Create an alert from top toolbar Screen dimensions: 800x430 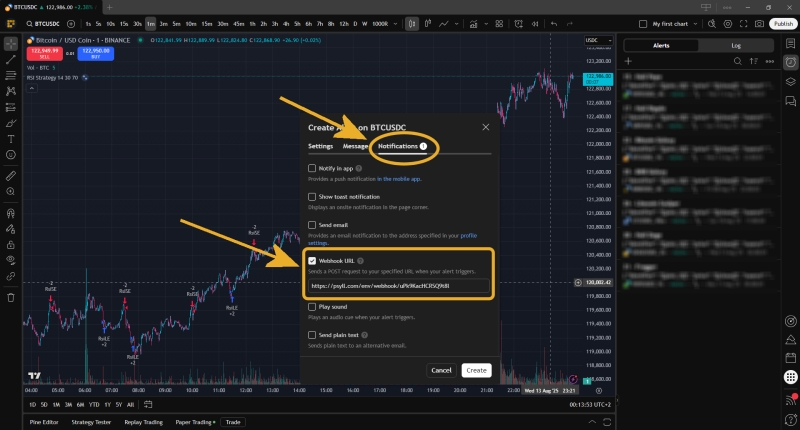518,24
